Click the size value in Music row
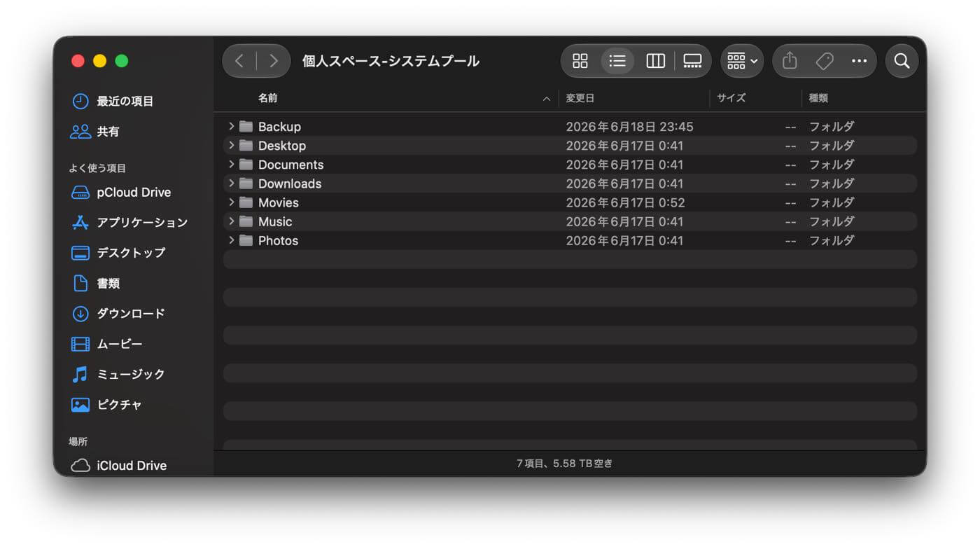980x547 pixels. (791, 221)
